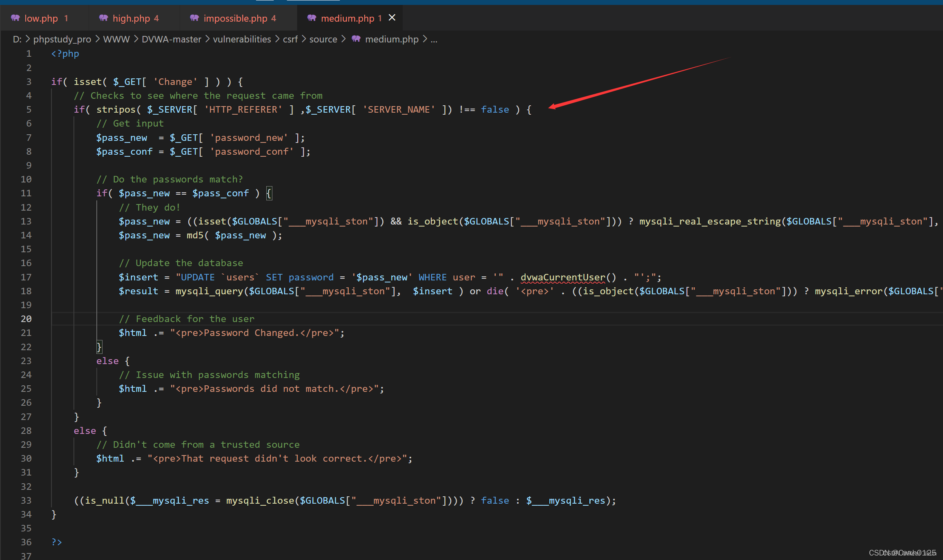Open the phpstudy_pro breadcrumb folder

click(x=62, y=39)
